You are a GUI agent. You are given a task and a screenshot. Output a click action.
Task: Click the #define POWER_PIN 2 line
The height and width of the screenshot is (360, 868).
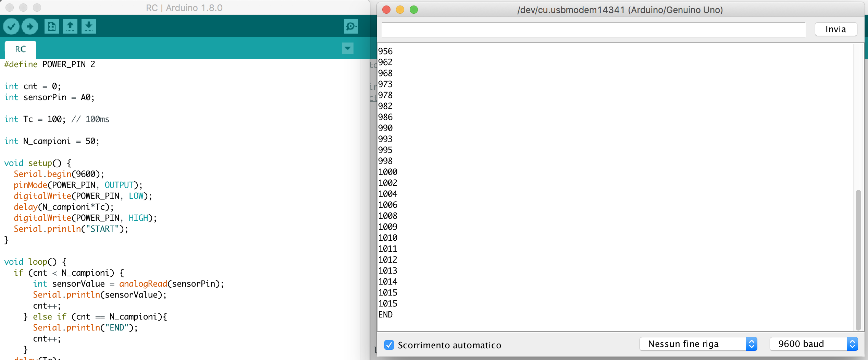[x=50, y=64]
